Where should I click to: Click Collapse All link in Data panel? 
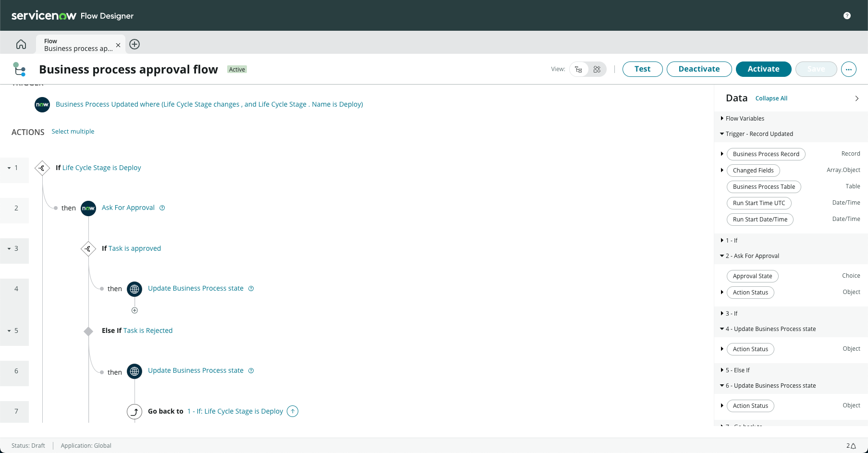[771, 98]
